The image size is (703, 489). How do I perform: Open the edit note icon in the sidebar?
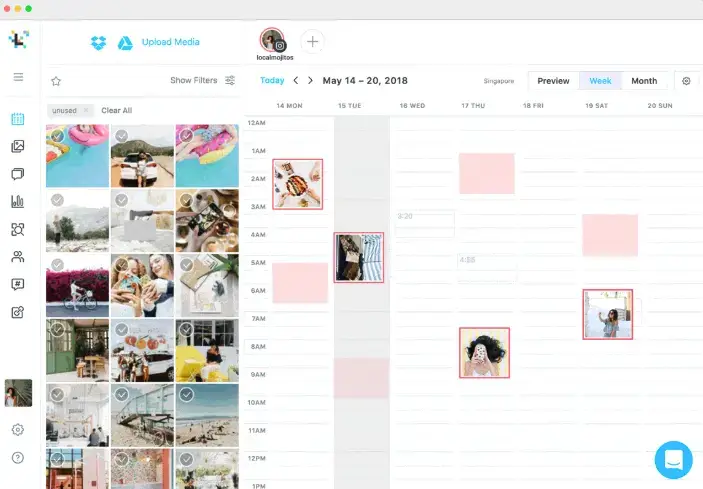pos(17,312)
